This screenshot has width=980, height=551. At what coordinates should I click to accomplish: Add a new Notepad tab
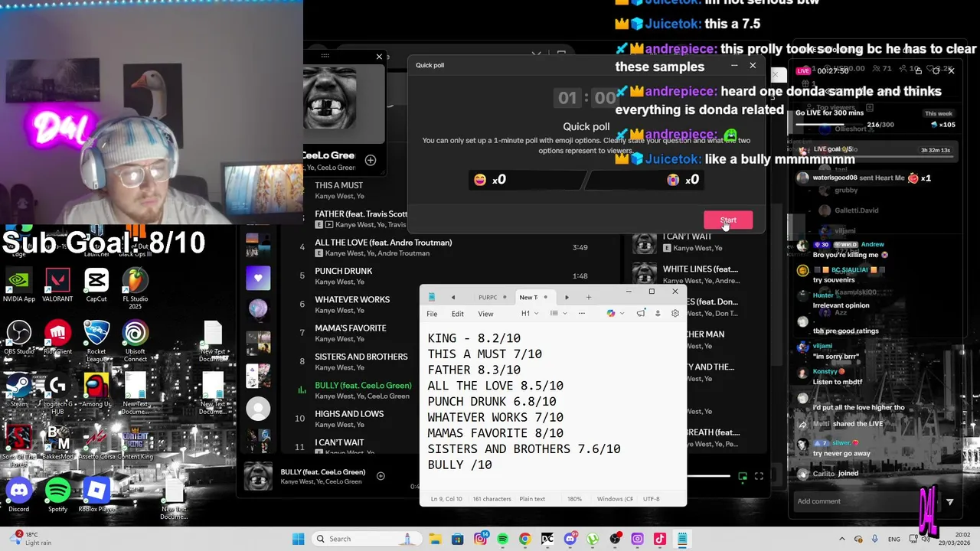588,297
